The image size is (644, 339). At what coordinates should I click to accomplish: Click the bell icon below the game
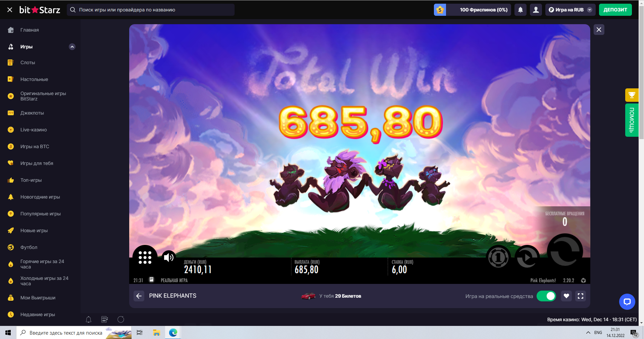coord(89,320)
